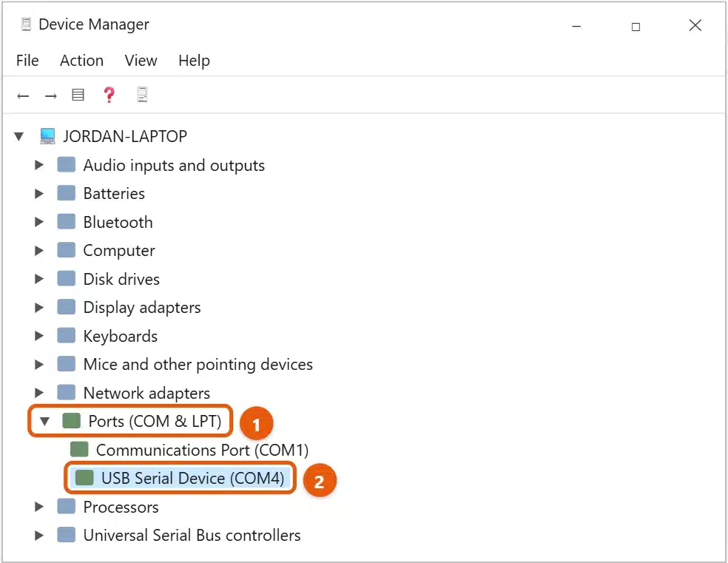
Task: Open the Help menu
Action: pos(194,61)
